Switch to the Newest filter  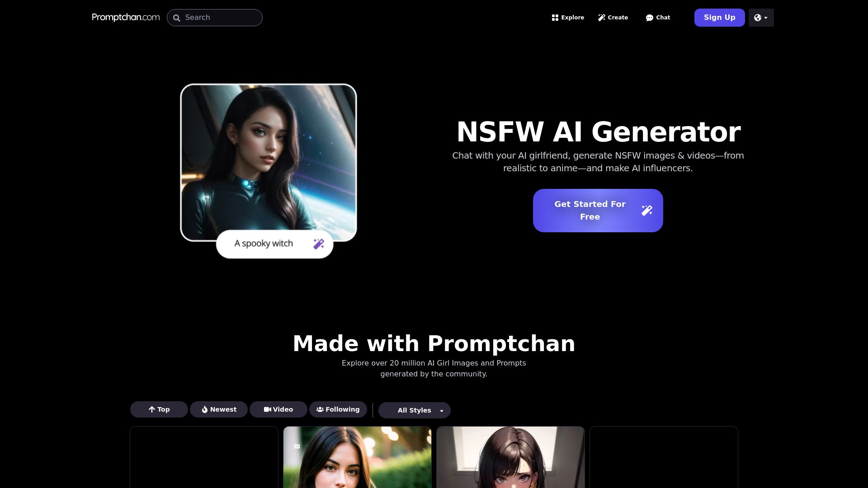pyautogui.click(x=219, y=409)
